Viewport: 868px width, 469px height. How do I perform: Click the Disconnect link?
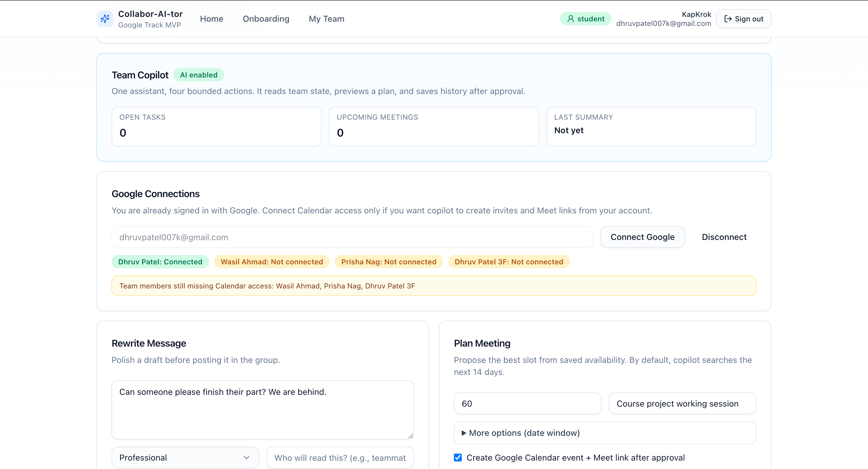pyautogui.click(x=724, y=237)
